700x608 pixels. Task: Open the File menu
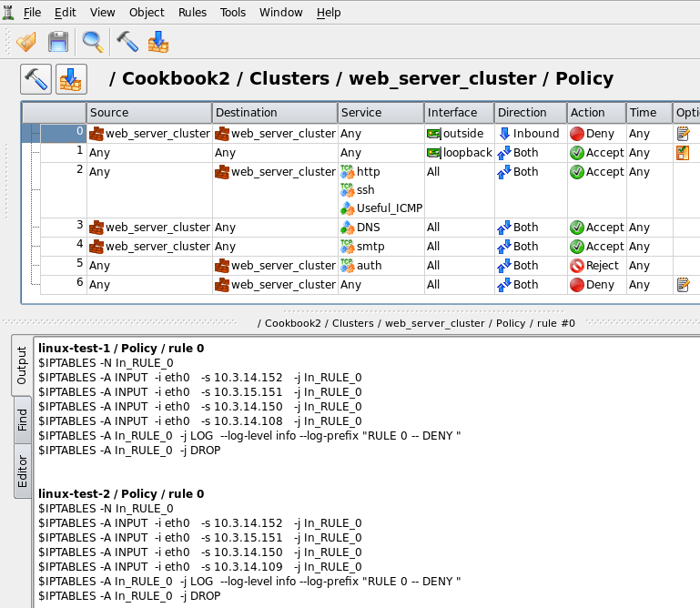click(32, 13)
